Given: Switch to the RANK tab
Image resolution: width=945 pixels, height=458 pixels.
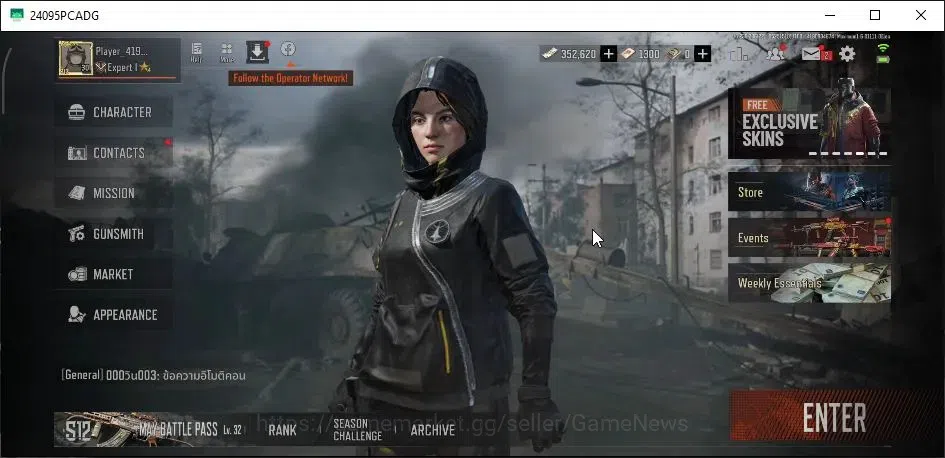Looking at the screenshot, I should (282, 430).
